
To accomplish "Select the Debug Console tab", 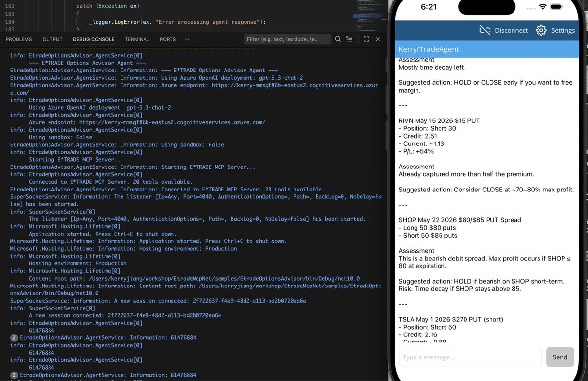I will tap(94, 39).
